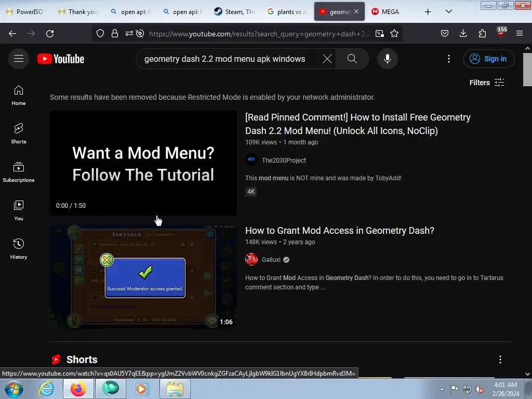This screenshot has width=532, height=399.
Task: Open the Shorts section options menu
Action: 500,360
